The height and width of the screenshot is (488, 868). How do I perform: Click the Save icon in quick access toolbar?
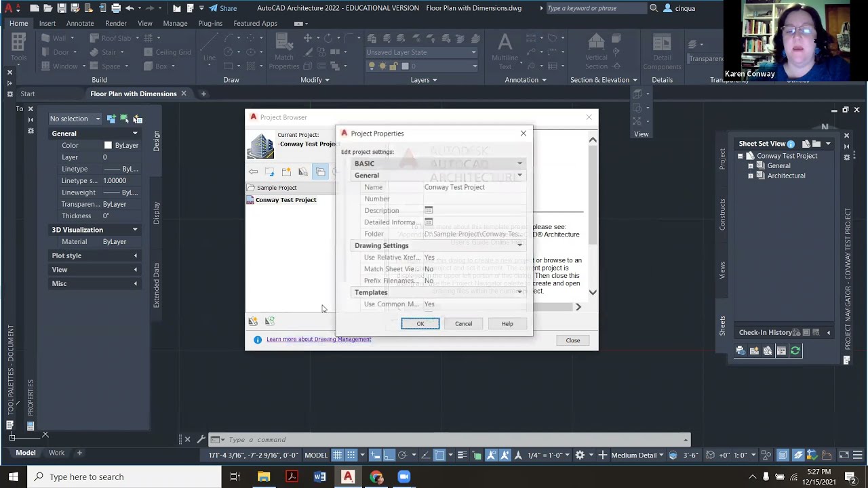(x=62, y=8)
